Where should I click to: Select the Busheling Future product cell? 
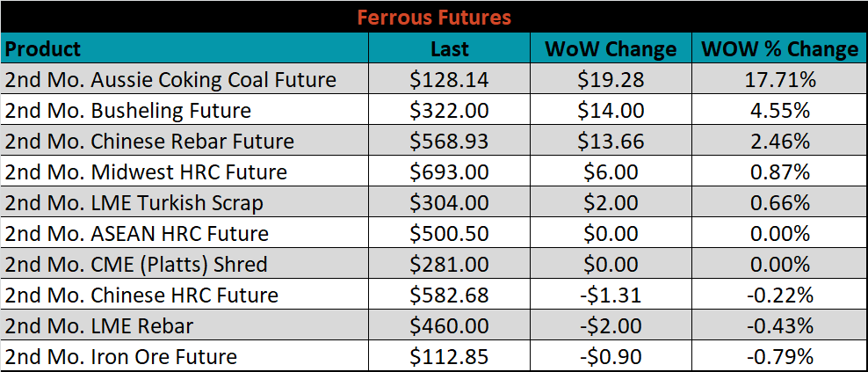pyautogui.click(x=184, y=110)
